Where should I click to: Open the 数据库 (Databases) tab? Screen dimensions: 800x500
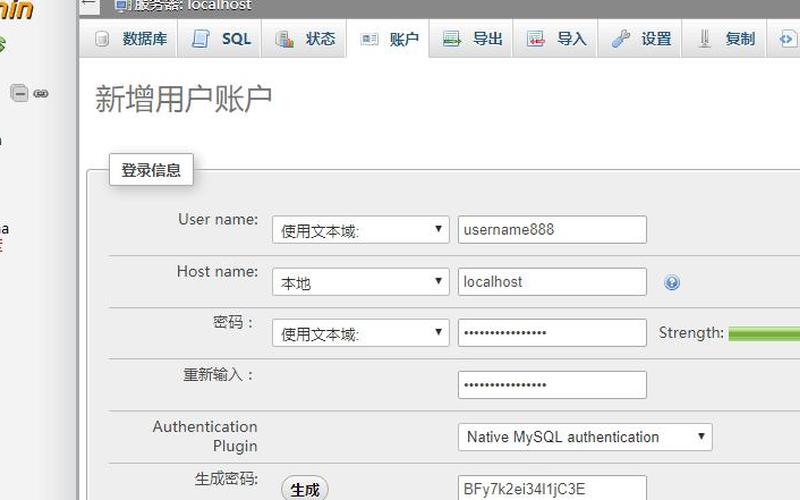tap(129, 39)
